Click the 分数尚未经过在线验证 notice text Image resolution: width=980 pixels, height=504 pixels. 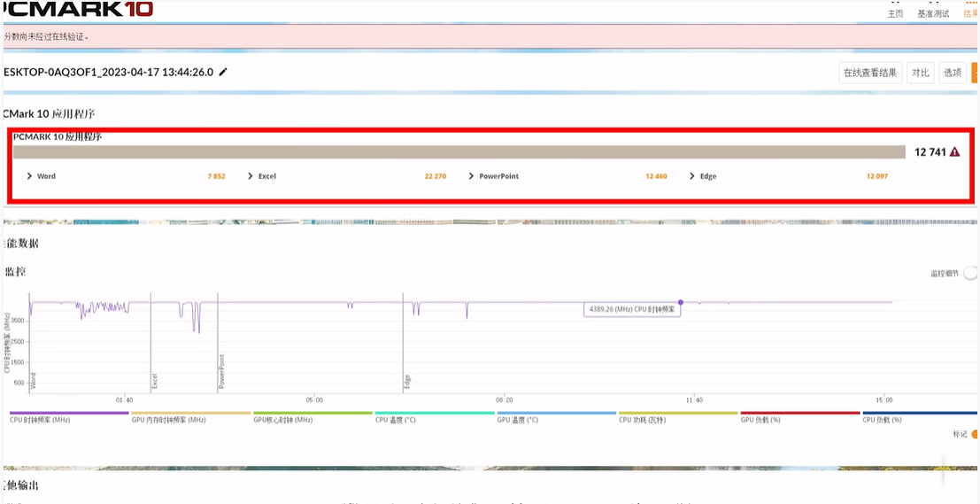[x=46, y=37]
